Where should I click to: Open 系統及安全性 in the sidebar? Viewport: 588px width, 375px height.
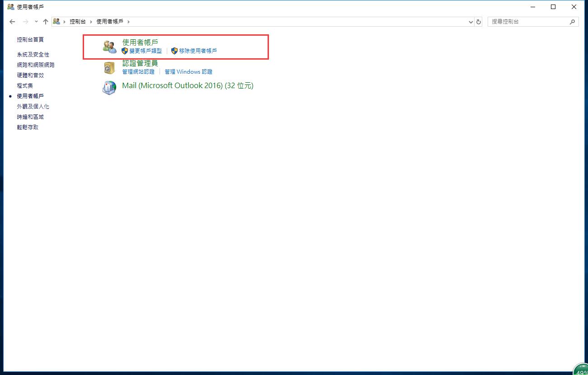(x=33, y=55)
